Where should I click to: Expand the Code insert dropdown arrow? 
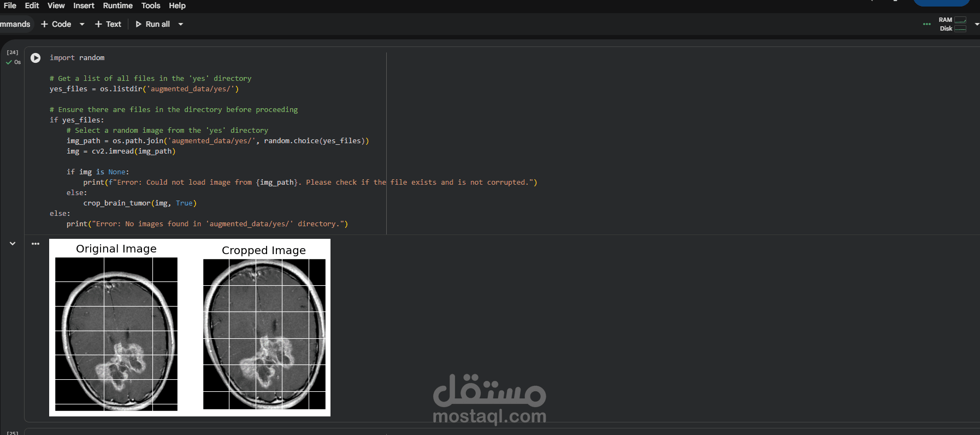(82, 24)
